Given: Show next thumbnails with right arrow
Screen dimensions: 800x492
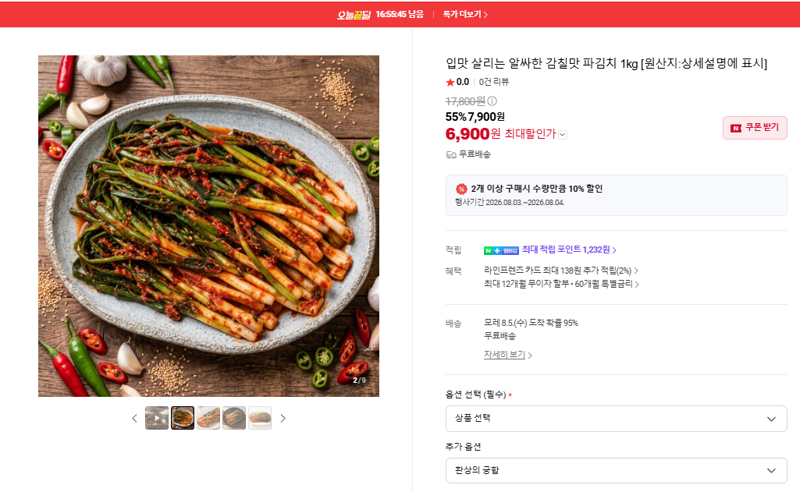Looking at the screenshot, I should [283, 419].
